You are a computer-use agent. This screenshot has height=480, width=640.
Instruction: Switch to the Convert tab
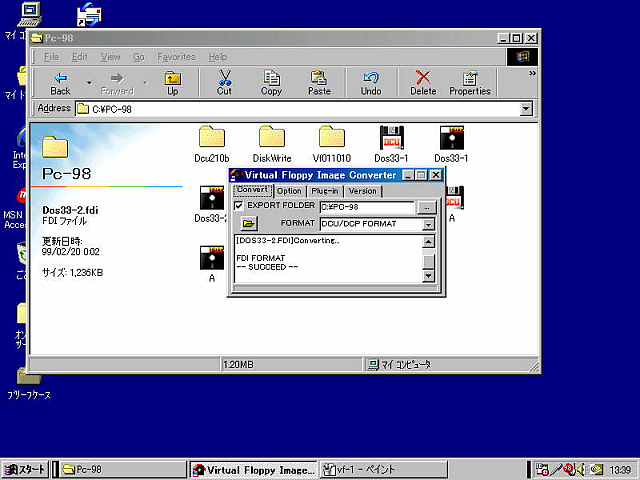(252, 190)
